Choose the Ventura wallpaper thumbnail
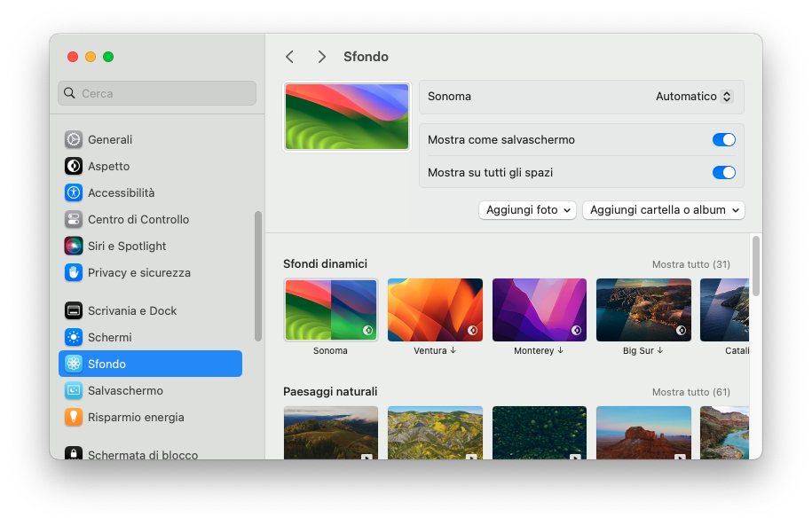This screenshot has height=525, width=812. (x=435, y=310)
